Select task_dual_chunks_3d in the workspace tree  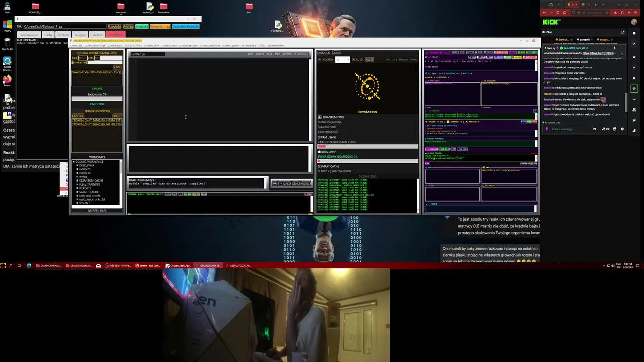coord(92,199)
